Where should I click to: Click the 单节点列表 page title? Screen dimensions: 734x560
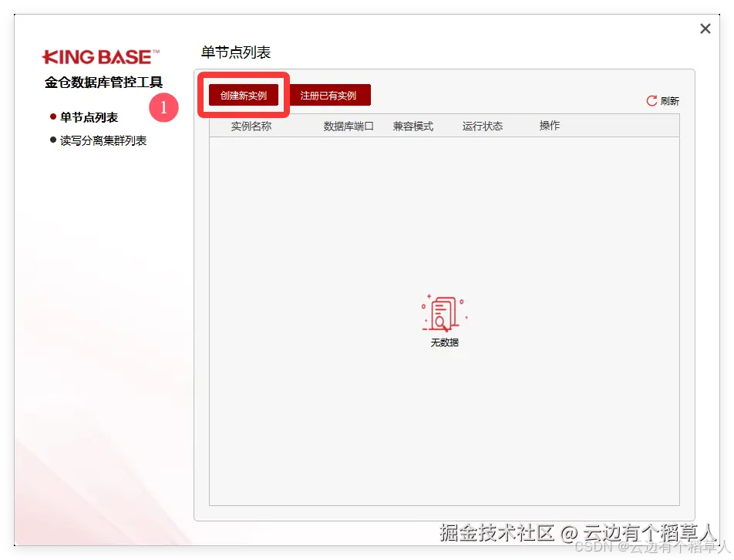[x=235, y=52]
